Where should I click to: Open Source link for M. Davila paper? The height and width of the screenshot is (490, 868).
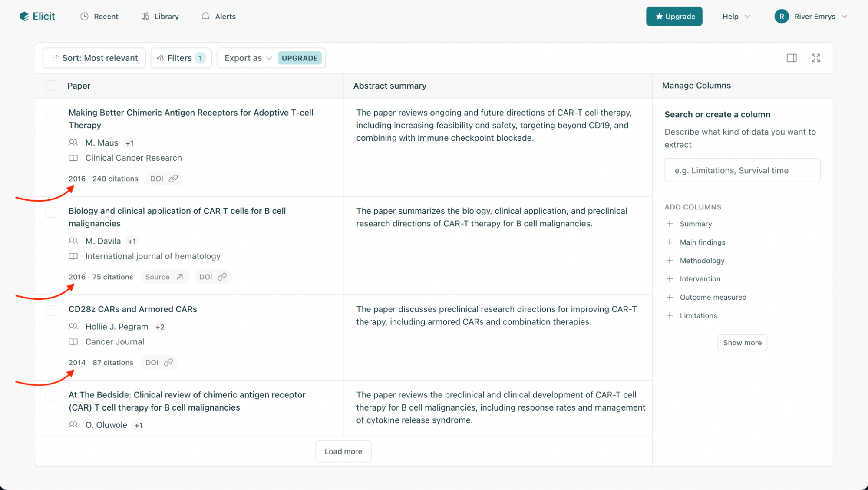click(164, 277)
